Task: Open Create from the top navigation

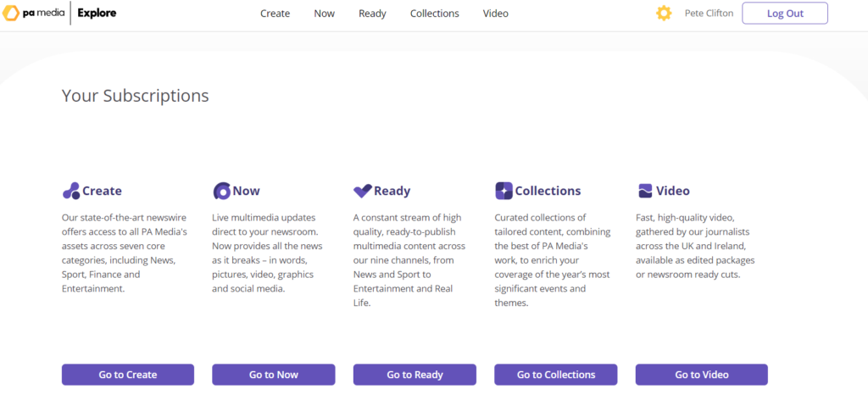Action: coord(275,14)
